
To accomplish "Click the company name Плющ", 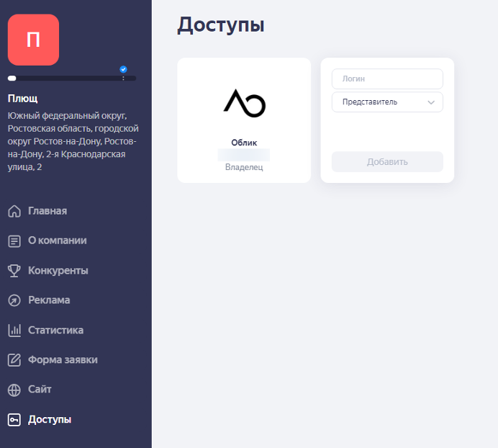I will point(22,99).
